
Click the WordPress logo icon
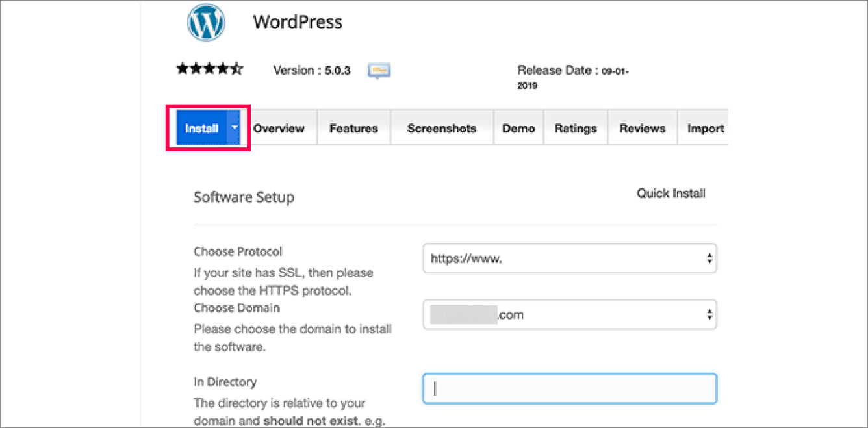(206, 21)
